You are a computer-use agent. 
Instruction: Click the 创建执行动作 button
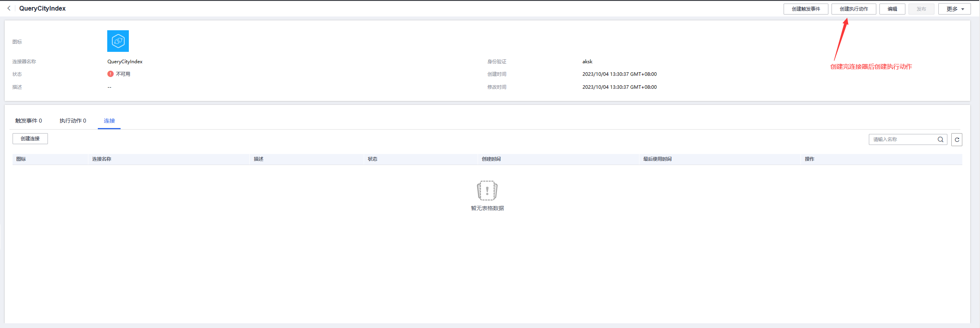point(854,9)
